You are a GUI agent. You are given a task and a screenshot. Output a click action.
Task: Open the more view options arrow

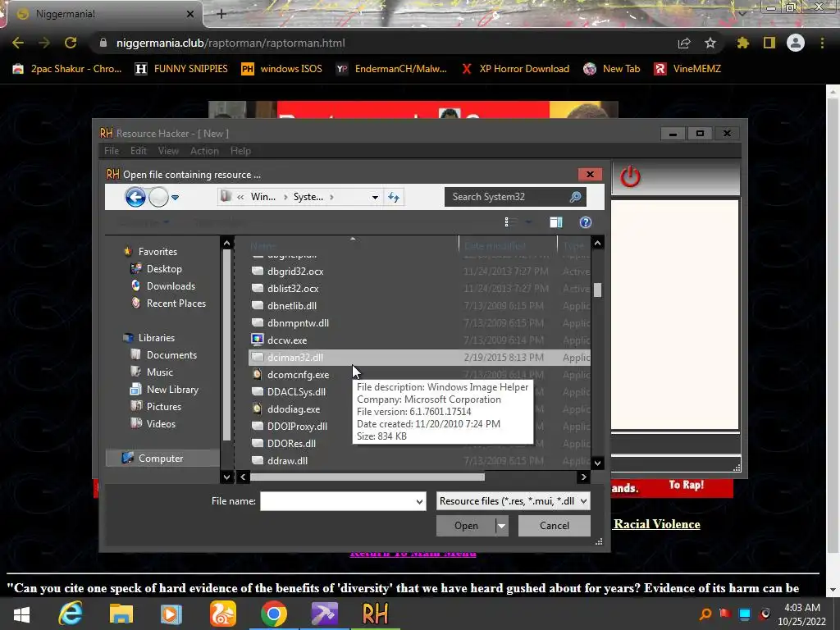click(x=528, y=221)
